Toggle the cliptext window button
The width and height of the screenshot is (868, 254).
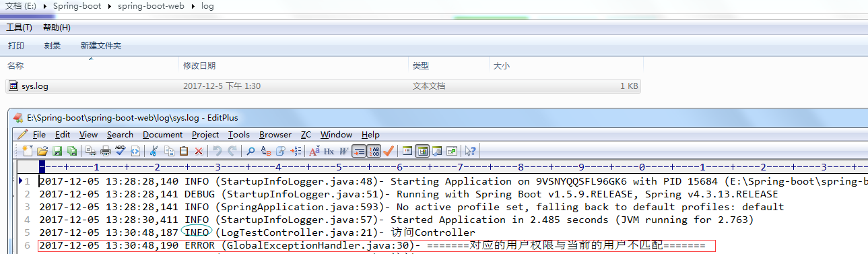coord(407,151)
